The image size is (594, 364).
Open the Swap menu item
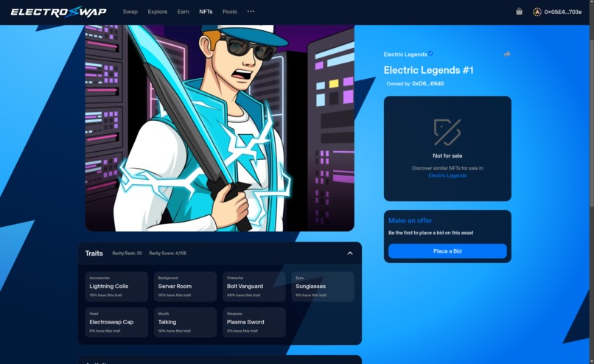(130, 12)
